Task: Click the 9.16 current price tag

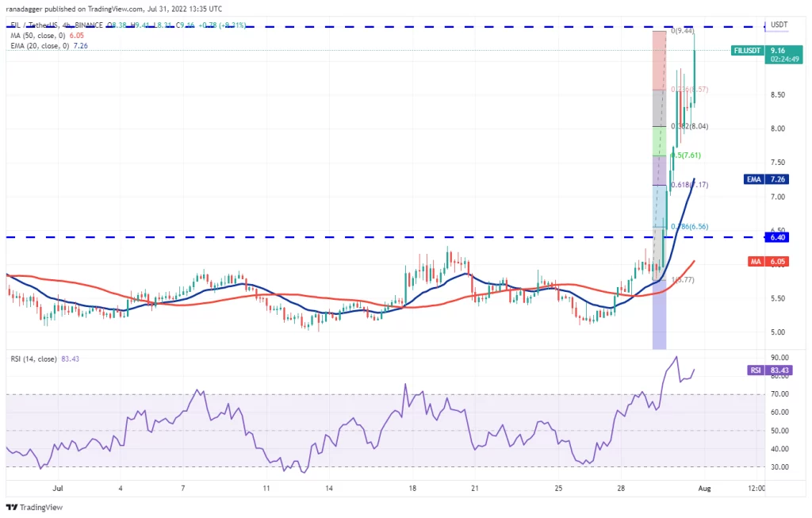Action: (x=777, y=50)
